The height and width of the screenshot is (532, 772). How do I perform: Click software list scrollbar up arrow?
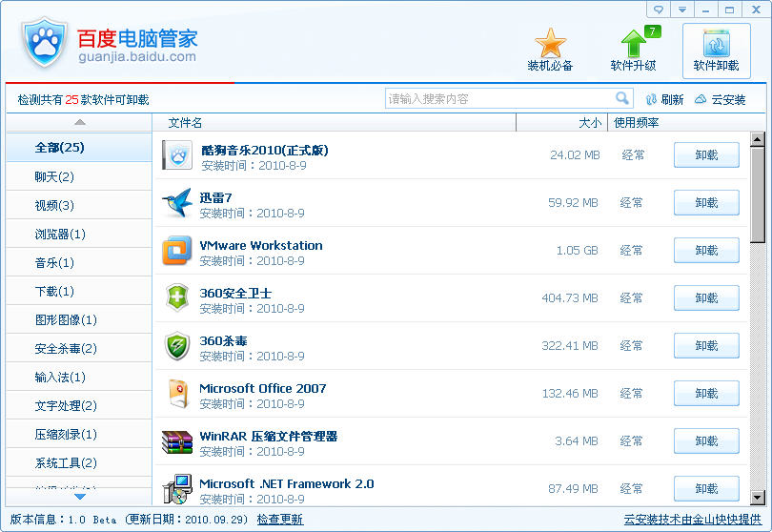[758, 139]
